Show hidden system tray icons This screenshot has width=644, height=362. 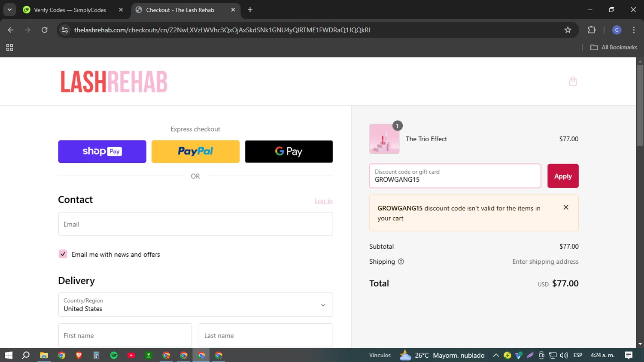pos(496,355)
